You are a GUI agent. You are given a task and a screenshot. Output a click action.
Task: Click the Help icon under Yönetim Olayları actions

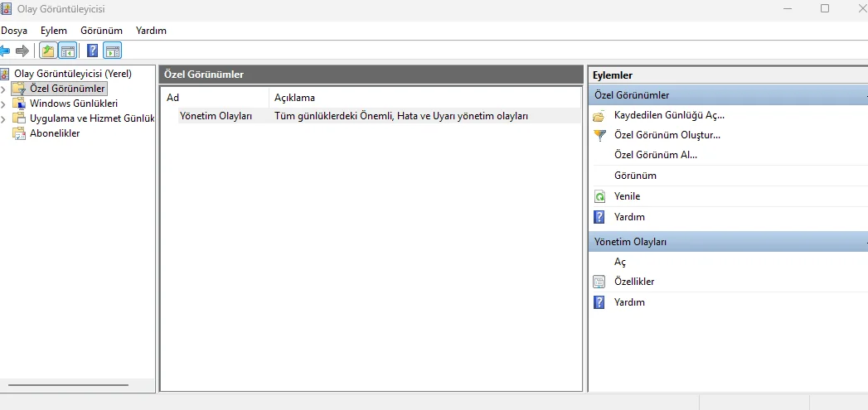[x=599, y=302]
